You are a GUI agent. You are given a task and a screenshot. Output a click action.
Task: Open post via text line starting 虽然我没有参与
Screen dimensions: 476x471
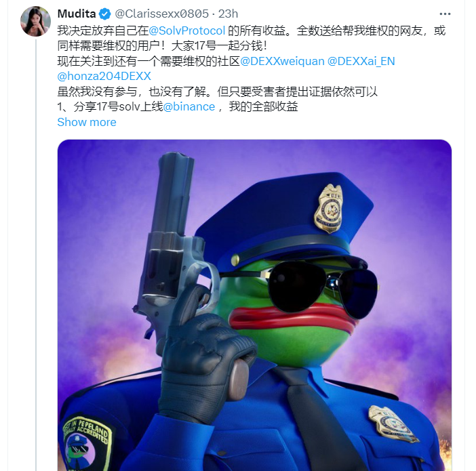click(x=218, y=91)
